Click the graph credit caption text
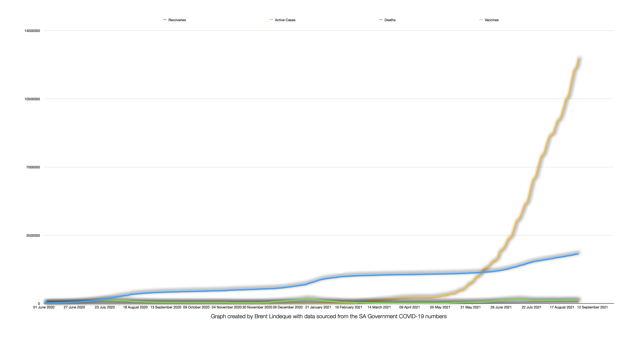This screenshot has height=340, width=644. pos(328,317)
